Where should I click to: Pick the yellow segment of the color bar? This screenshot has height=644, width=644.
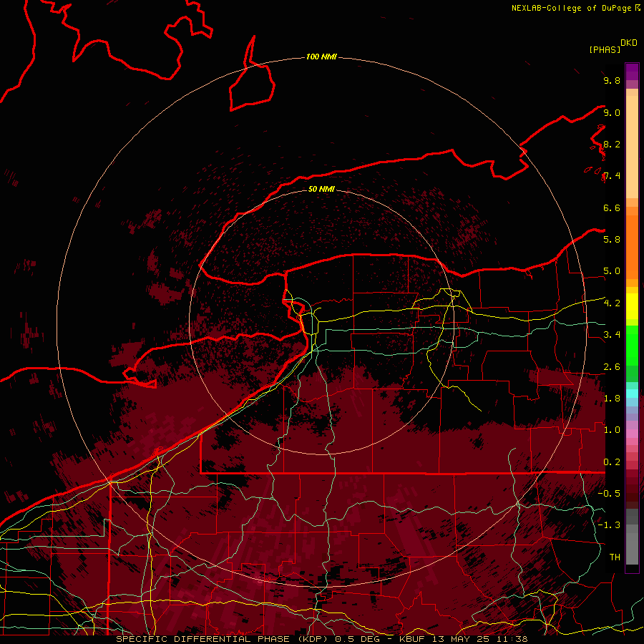click(632, 306)
